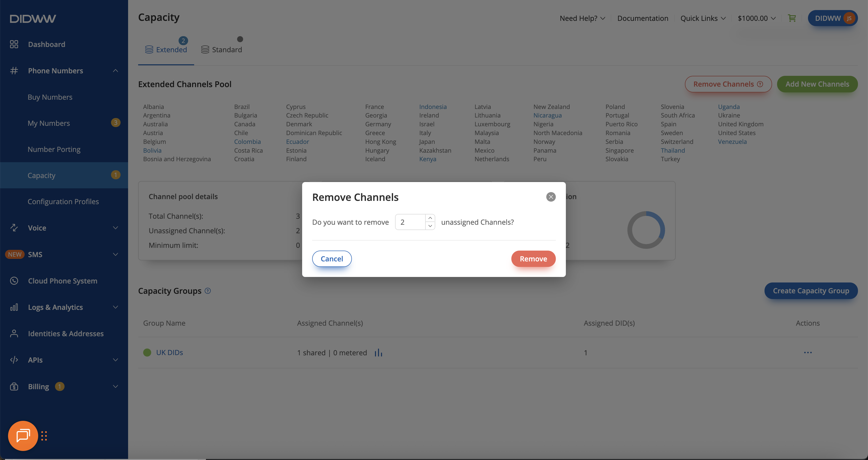Expand the SMS menu chevron
868x460 pixels.
click(x=116, y=254)
